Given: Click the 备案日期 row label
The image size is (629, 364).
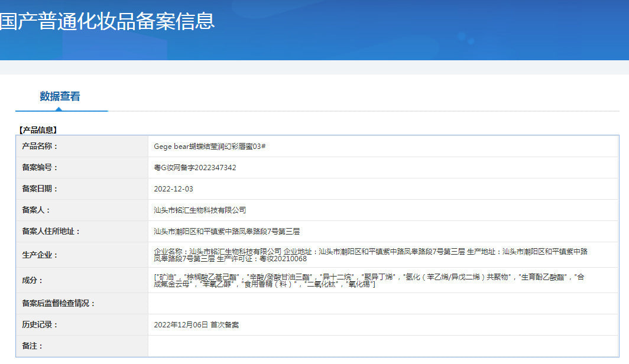Looking at the screenshot, I should (x=40, y=188).
